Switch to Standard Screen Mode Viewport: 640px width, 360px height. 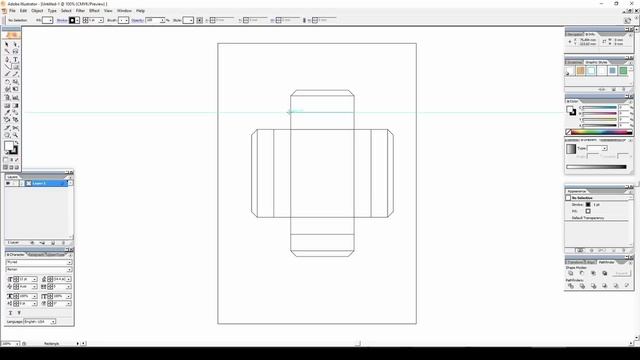click(x=6, y=167)
